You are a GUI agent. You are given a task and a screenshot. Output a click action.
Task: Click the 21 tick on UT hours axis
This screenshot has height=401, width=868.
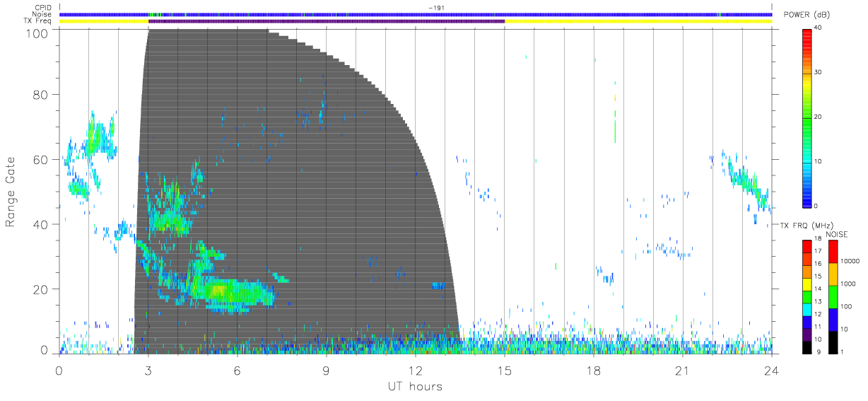683,371
